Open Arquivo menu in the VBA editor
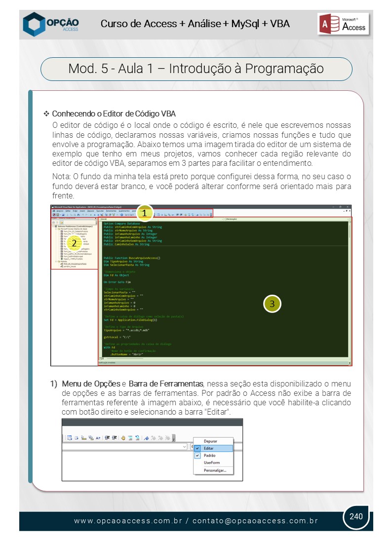The height and width of the screenshot is (541, 392). pyautogui.click(x=60, y=211)
